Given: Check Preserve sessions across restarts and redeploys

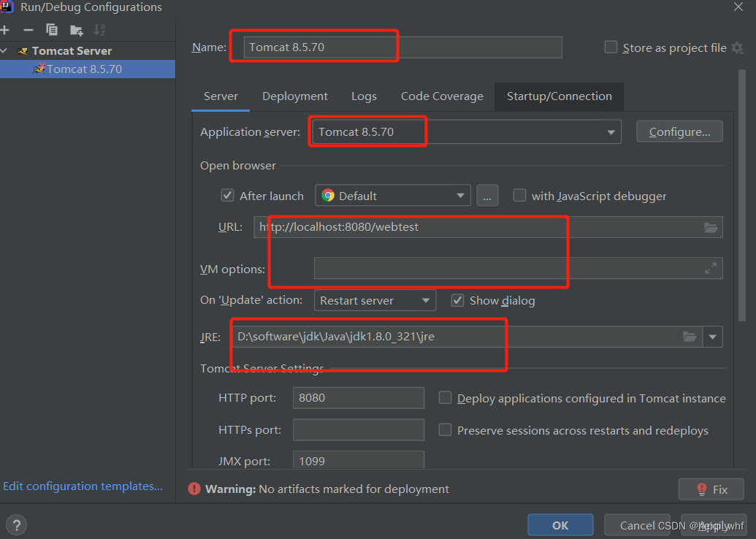Looking at the screenshot, I should click(445, 429).
